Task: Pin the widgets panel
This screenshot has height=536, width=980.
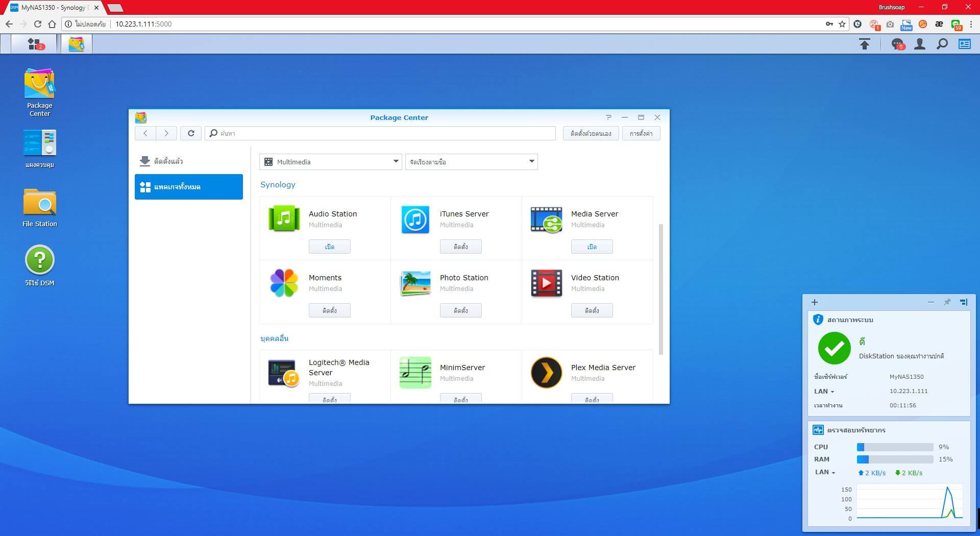Action: 947,302
